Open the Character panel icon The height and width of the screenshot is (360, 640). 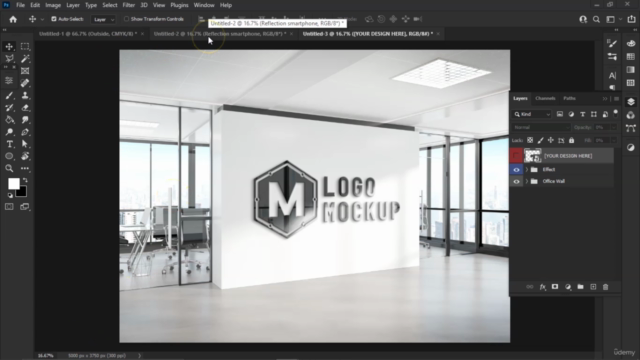612,76
